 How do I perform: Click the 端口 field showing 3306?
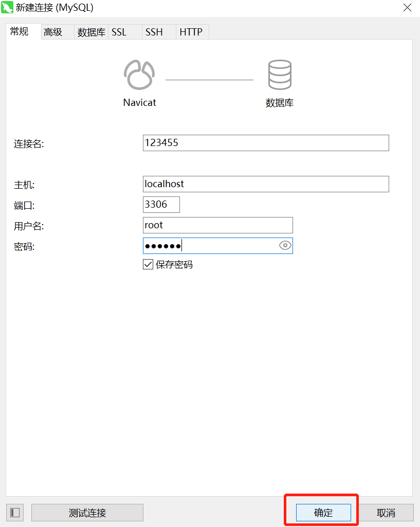pyautogui.click(x=161, y=205)
